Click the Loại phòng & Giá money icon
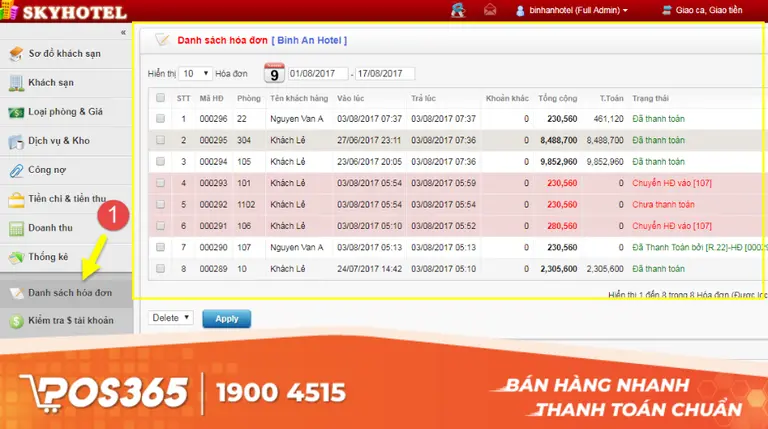768x429 pixels. click(16, 112)
